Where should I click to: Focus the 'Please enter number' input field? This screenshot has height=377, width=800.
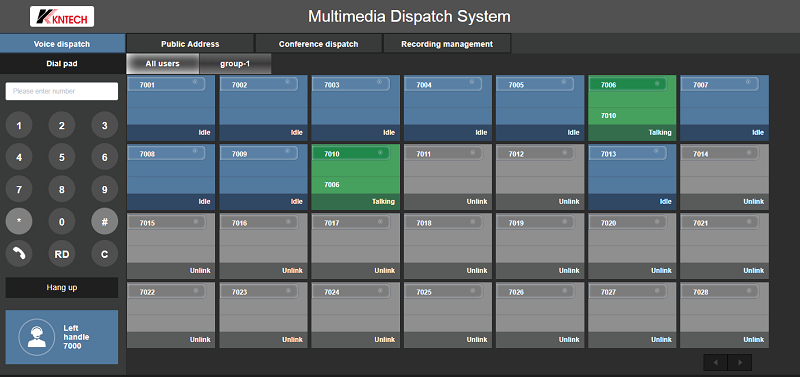62,91
